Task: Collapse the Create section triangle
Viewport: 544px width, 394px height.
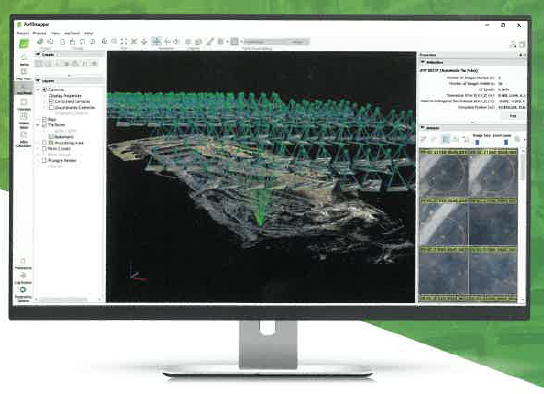Action: 38,55
